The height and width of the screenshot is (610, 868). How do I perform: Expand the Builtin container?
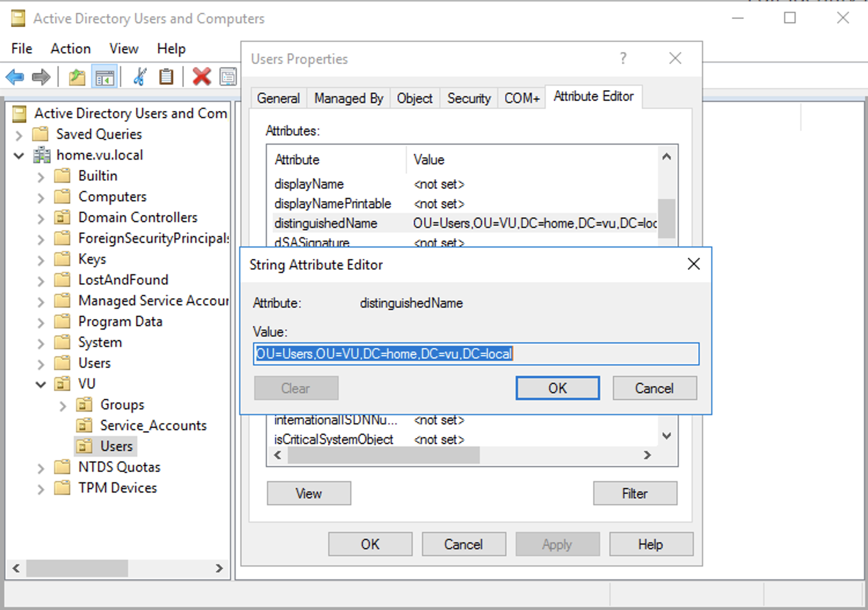click(x=41, y=177)
